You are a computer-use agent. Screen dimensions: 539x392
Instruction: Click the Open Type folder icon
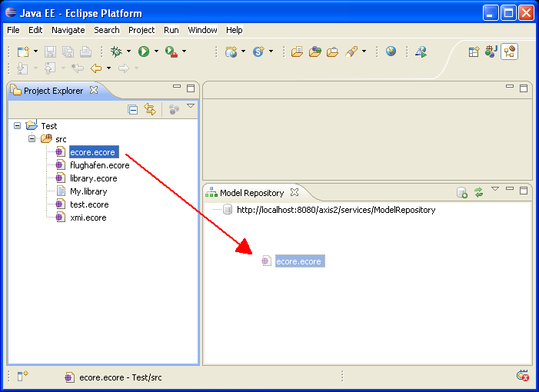[297, 51]
